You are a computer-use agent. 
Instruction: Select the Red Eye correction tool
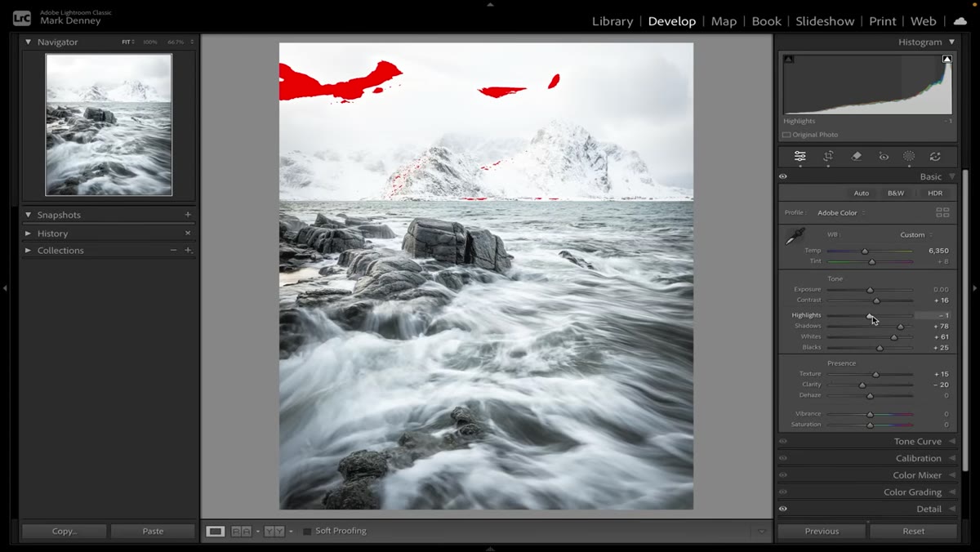pos(884,156)
